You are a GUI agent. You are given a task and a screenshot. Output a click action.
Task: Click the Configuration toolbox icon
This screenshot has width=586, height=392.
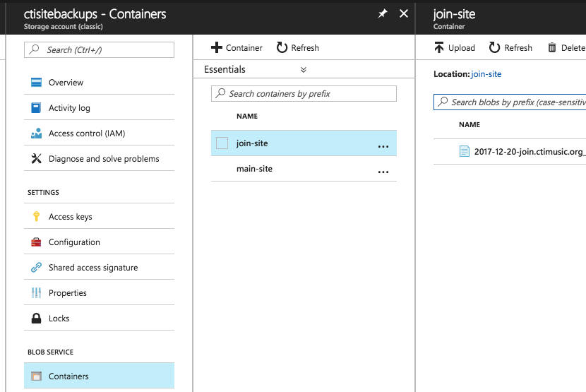[36, 242]
